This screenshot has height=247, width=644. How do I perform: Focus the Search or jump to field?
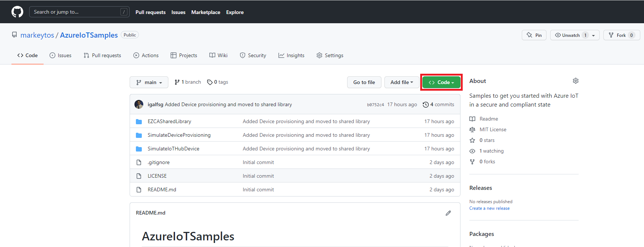[79, 12]
